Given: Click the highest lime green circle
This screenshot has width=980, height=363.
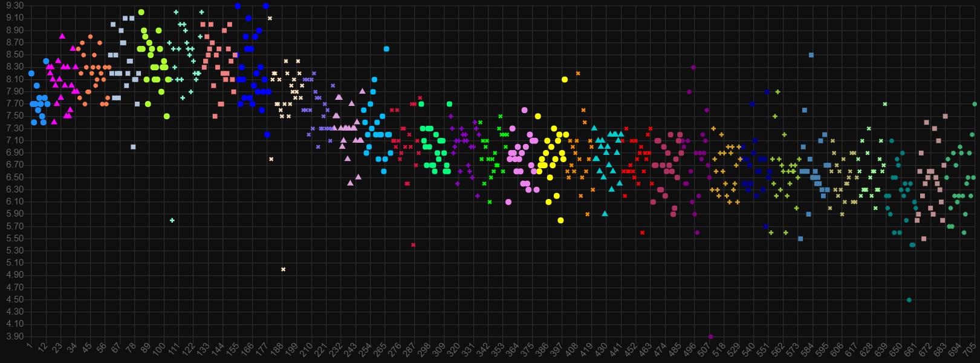Looking at the screenshot, I should pos(141,12).
